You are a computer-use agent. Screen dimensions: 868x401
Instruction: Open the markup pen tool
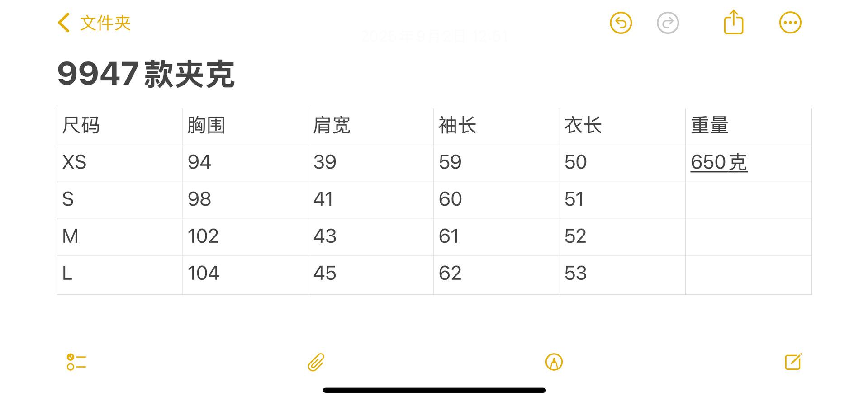(554, 362)
